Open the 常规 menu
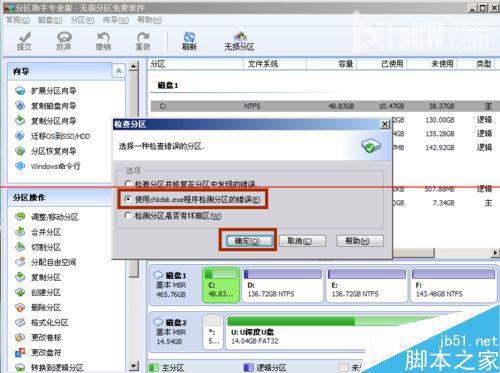 coord(18,20)
